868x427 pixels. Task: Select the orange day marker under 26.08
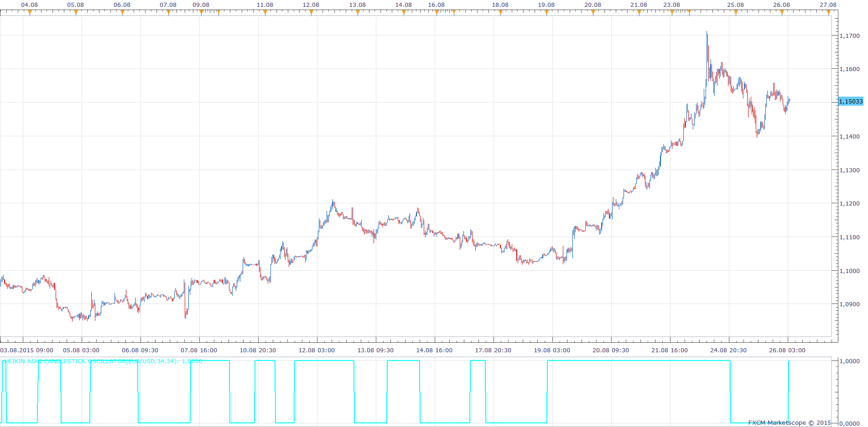(782, 12)
